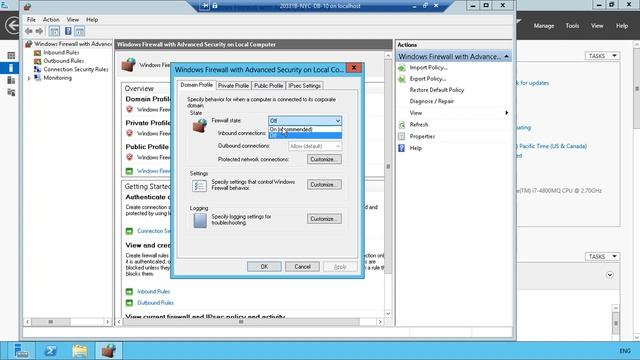Collapse the Windows Firewall Actions header

click(x=506, y=56)
